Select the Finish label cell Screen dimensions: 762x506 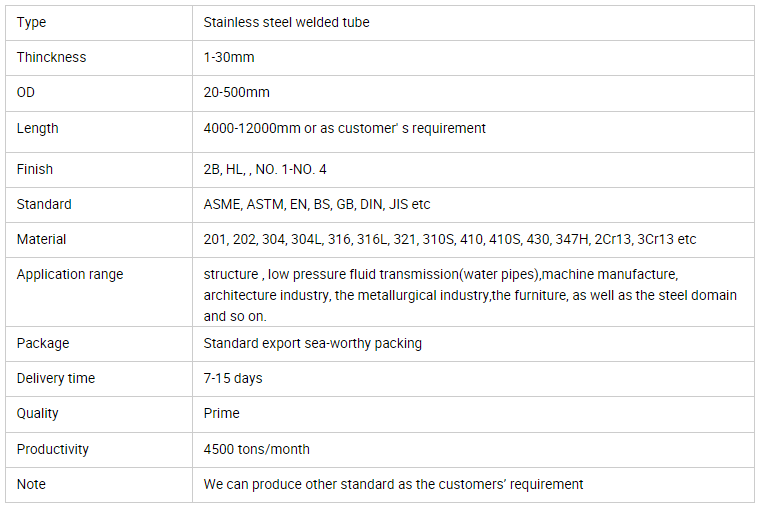99,170
